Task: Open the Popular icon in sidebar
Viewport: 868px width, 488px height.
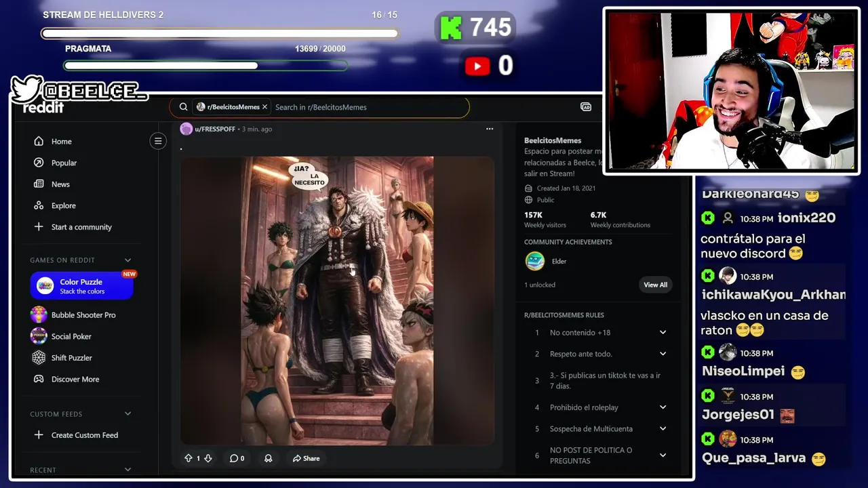Action: [39, 163]
